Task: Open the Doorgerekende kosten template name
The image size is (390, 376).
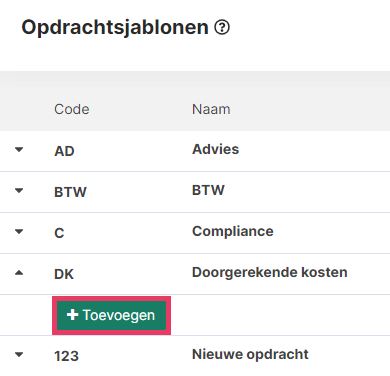Action: click(270, 272)
